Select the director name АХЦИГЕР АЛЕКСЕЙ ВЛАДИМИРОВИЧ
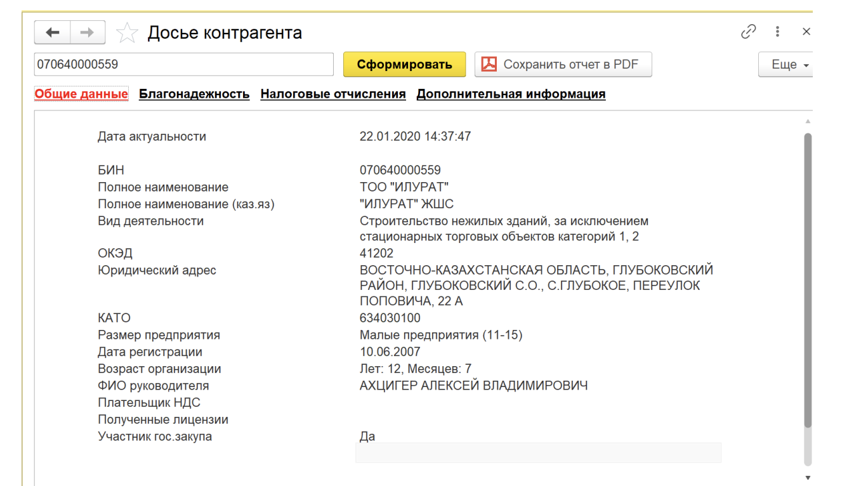Screen dimensions: 868x486 coord(473,386)
